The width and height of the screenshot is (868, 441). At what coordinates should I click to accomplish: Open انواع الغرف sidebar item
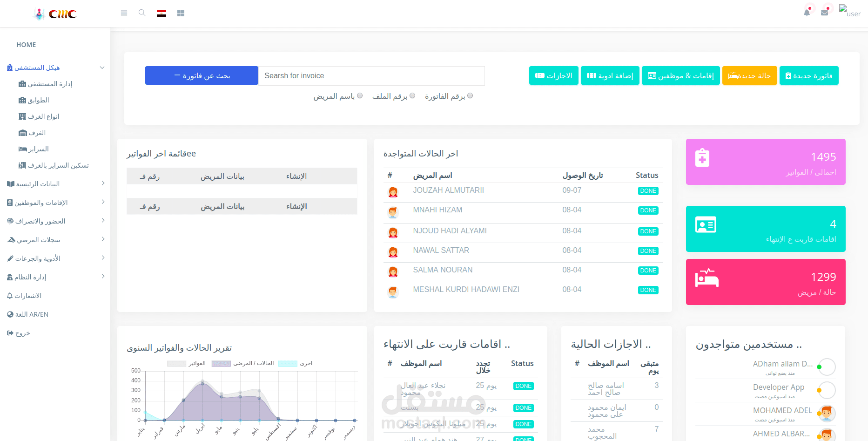tap(39, 116)
